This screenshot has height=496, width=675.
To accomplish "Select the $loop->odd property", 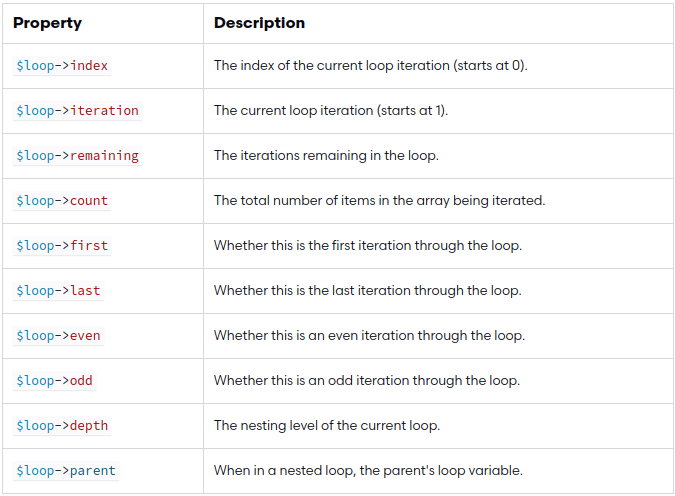I will (x=54, y=381).
